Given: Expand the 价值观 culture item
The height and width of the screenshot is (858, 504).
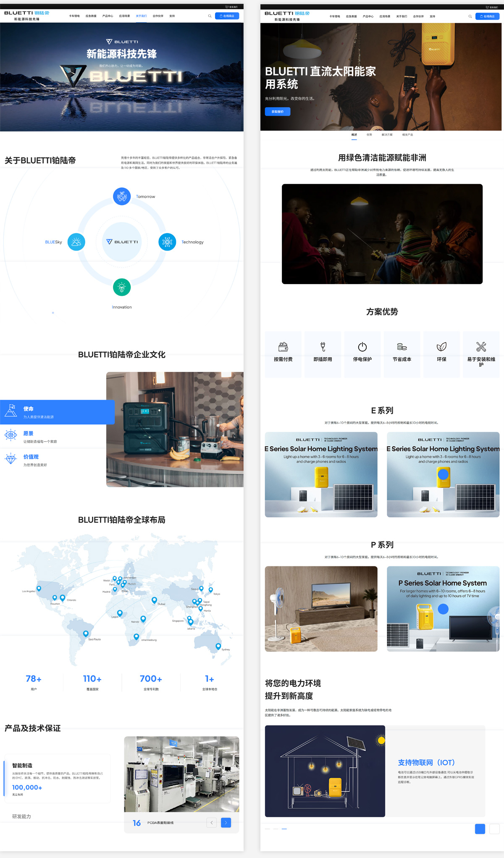Looking at the screenshot, I should (31, 457).
